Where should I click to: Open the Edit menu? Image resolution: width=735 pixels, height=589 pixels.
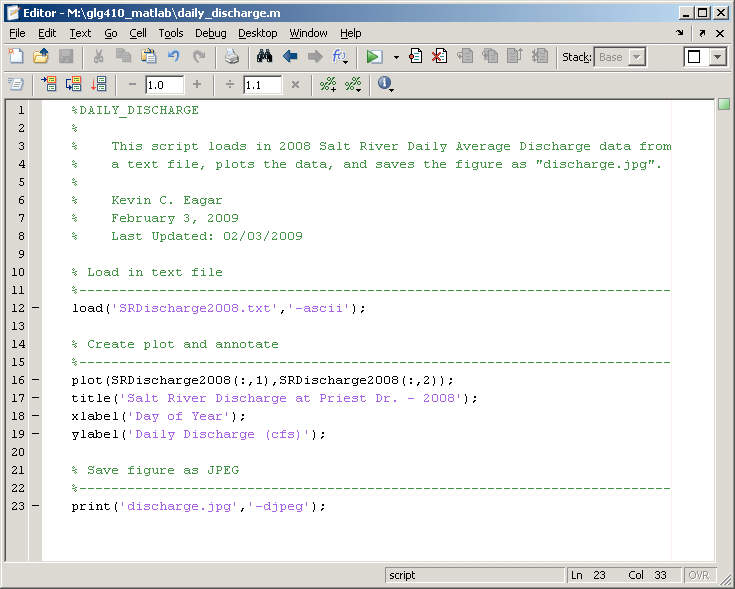(x=47, y=33)
